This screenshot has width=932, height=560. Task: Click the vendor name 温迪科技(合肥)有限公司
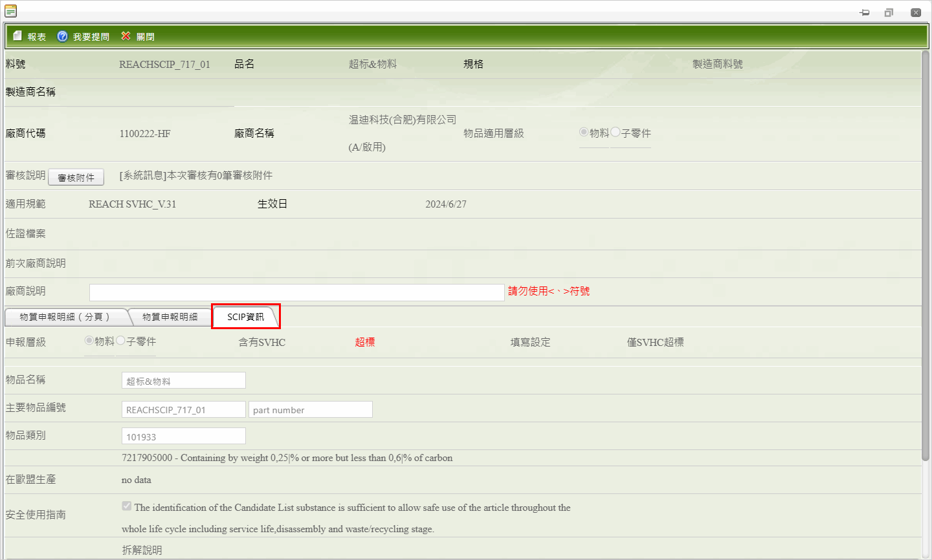coord(403,120)
